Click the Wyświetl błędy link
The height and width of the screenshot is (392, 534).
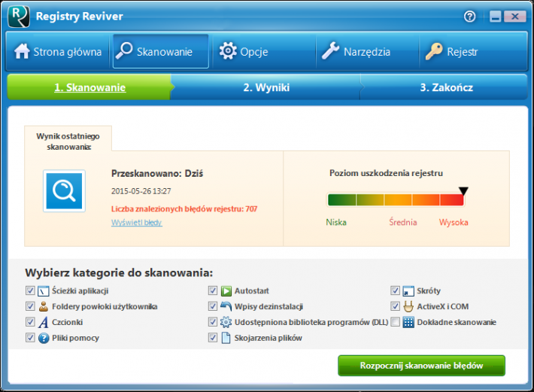coord(137,223)
